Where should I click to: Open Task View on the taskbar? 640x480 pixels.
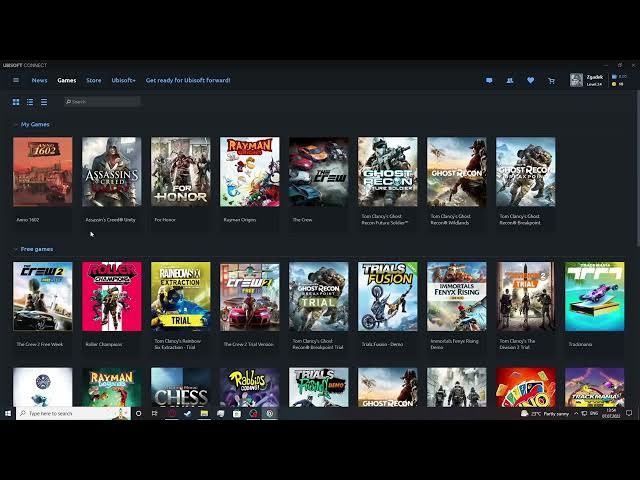point(154,413)
